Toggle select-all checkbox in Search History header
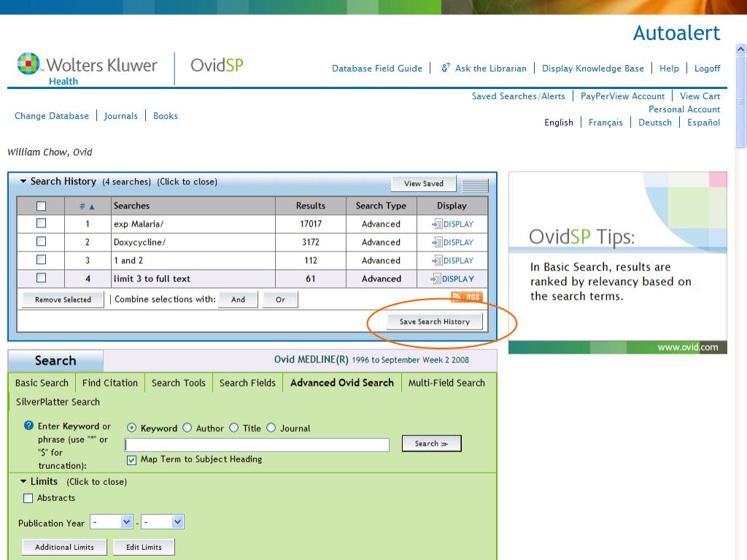The image size is (747, 560). pos(42,206)
